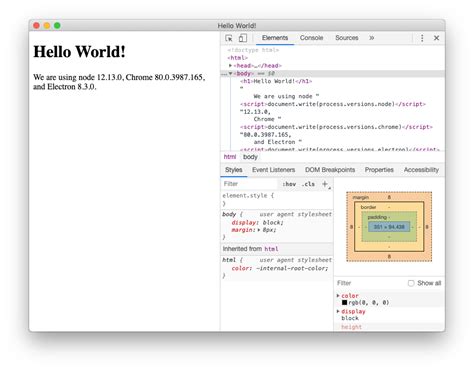Open the Properties tab
This screenshot has height=370, width=474.
(379, 170)
